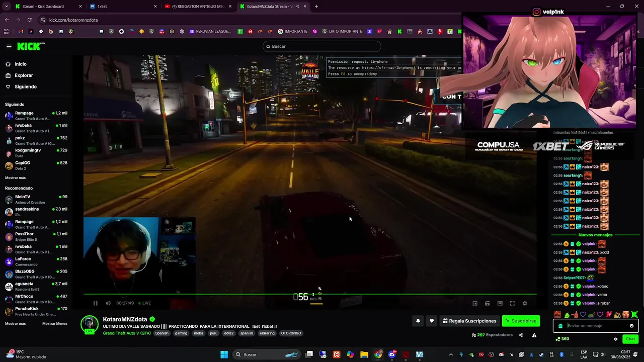This screenshot has width=644, height=362.
Task: Jump to LIVE in the player
Action: click(x=145, y=303)
